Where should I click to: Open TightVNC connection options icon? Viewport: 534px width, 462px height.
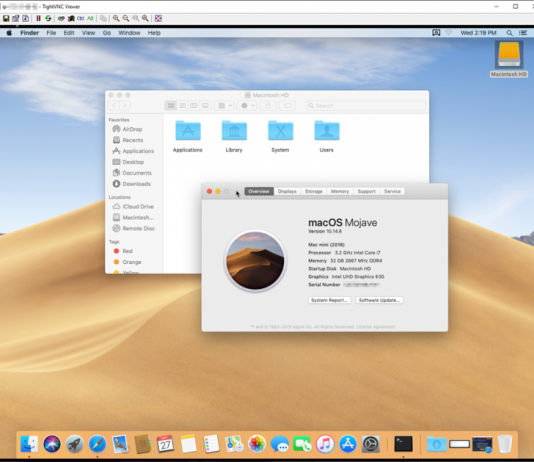[16, 18]
